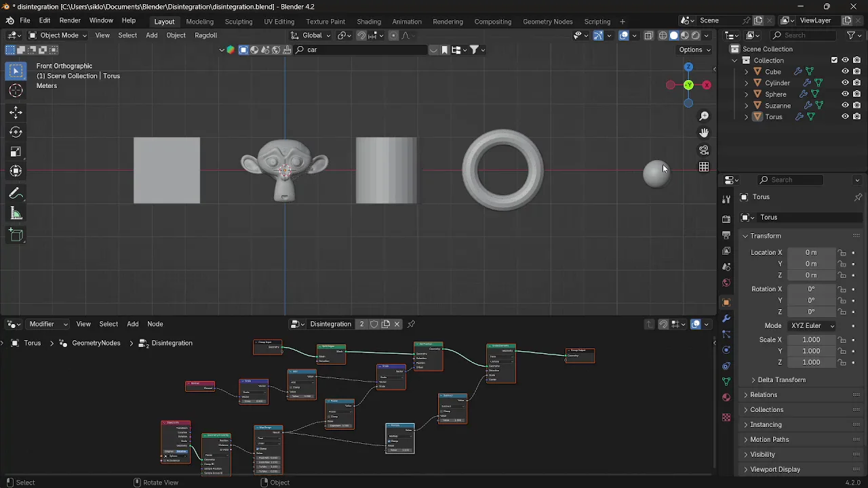
Task: Unlink the Disintegration node group with X
Action: [397, 323]
